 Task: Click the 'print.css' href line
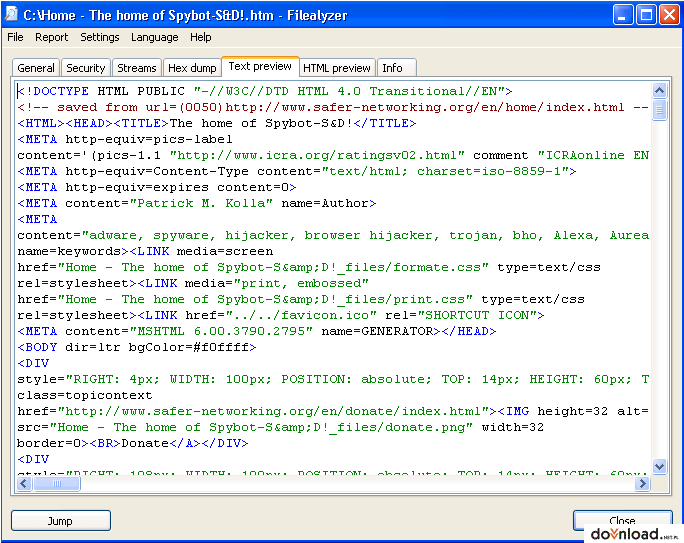tap(301, 299)
